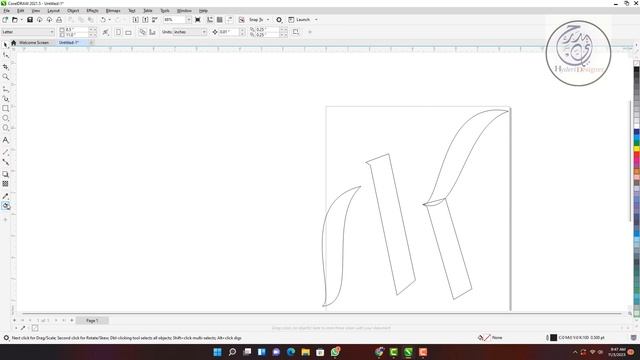Select the Shape edit tool
This screenshot has height=360, width=640.
coord(5,55)
